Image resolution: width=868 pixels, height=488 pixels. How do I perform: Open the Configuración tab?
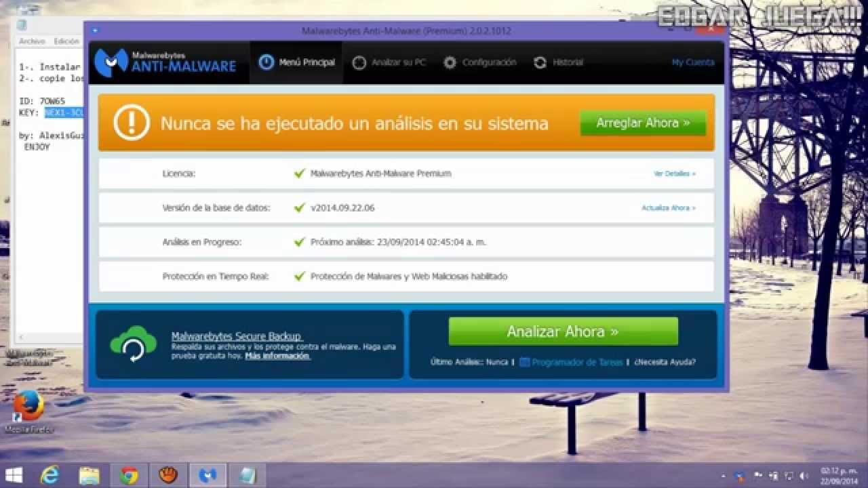point(480,62)
